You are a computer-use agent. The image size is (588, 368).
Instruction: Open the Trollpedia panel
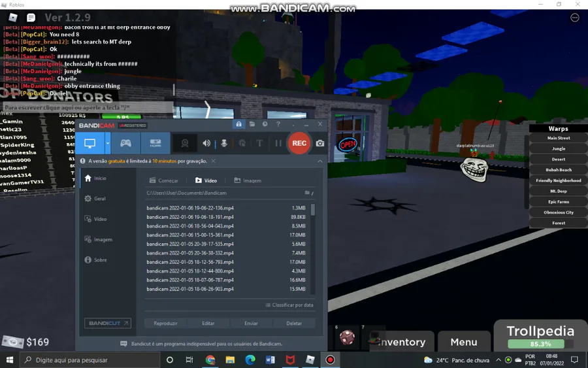(x=540, y=335)
